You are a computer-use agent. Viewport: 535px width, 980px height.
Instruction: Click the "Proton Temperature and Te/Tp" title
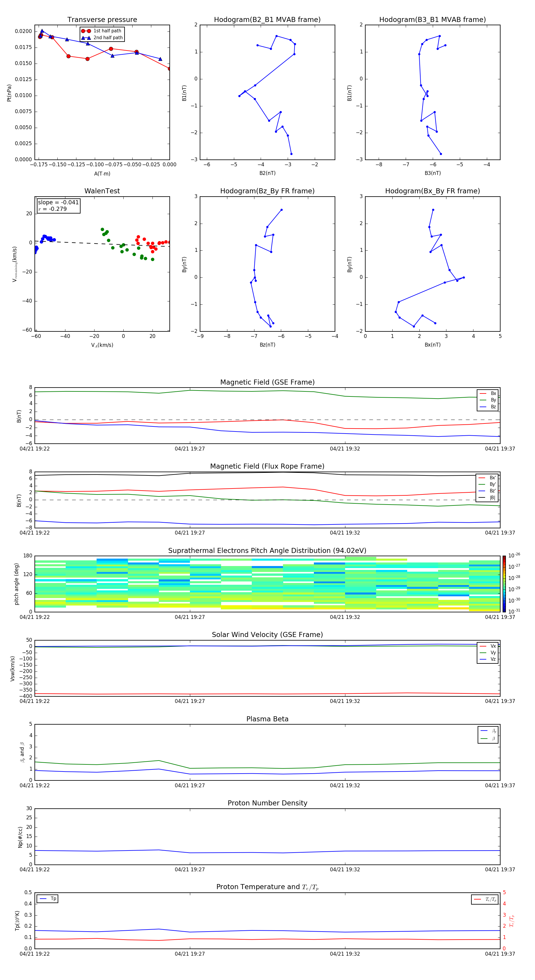pyautogui.click(x=267, y=887)
